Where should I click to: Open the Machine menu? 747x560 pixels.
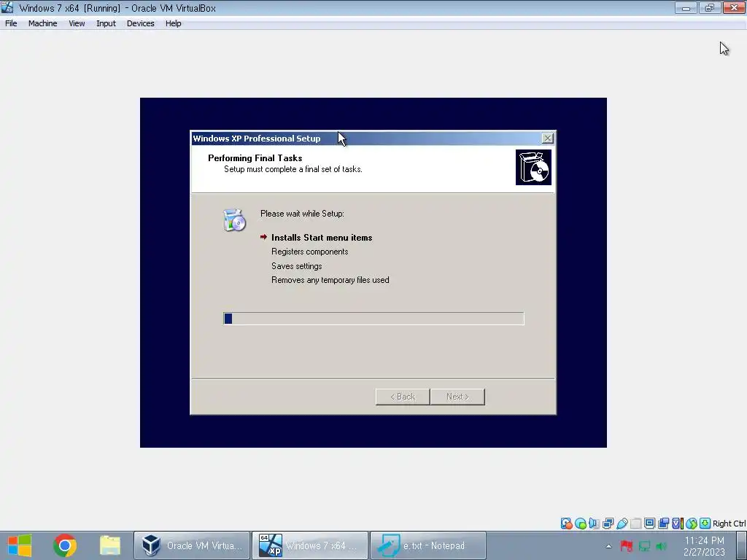coord(42,23)
